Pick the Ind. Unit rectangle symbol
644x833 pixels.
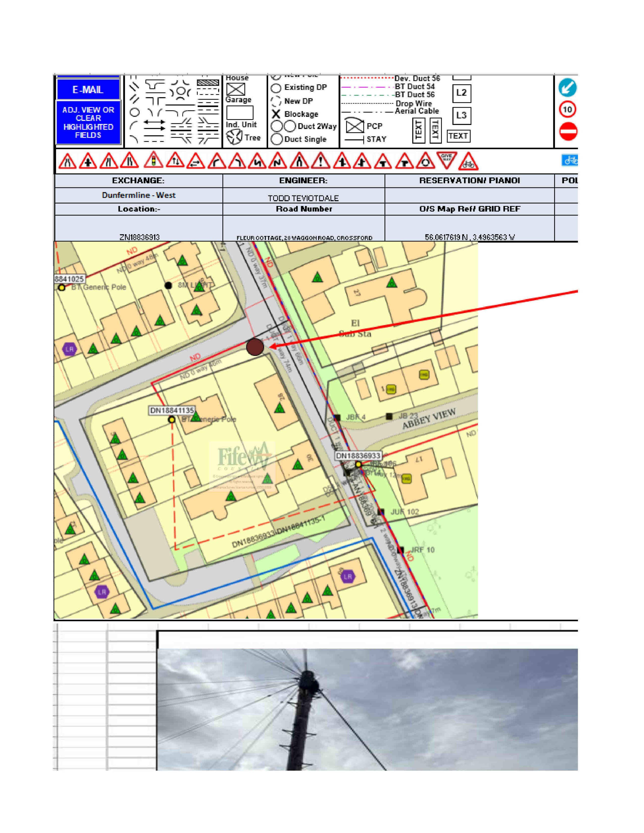click(240, 112)
